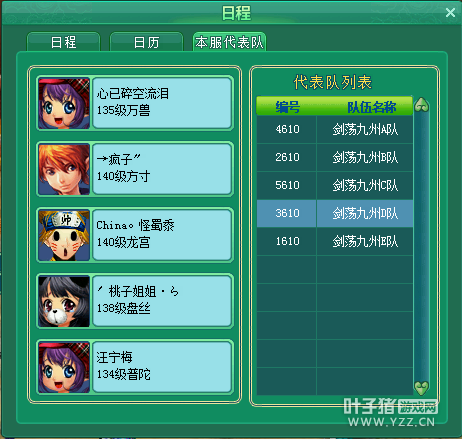The height and width of the screenshot is (439, 462).
Task: Open the 日历 tab
Action: click(x=146, y=42)
